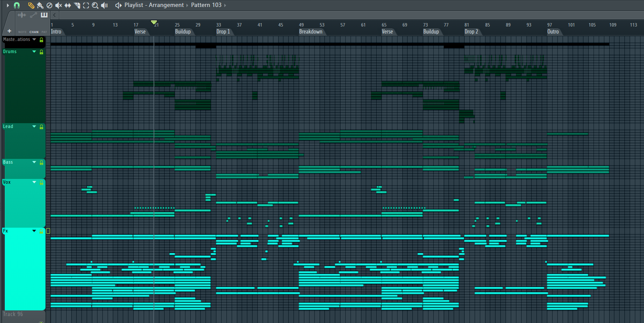Jump to the Buildup marker at bar 25
Image resolution: width=644 pixels, height=323 pixels.
[183, 32]
